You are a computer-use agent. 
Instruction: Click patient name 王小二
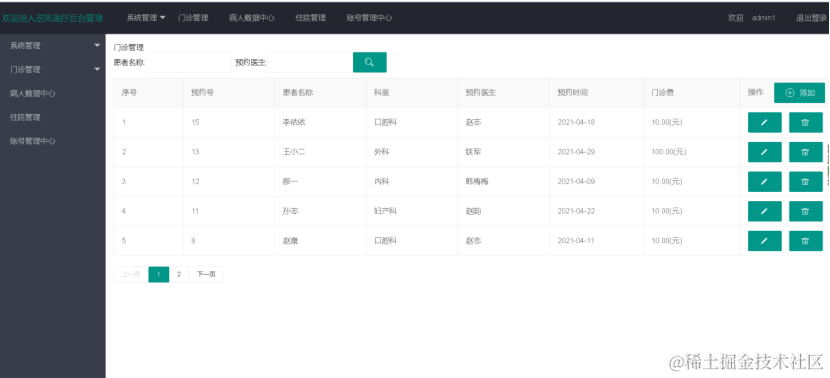tap(294, 152)
